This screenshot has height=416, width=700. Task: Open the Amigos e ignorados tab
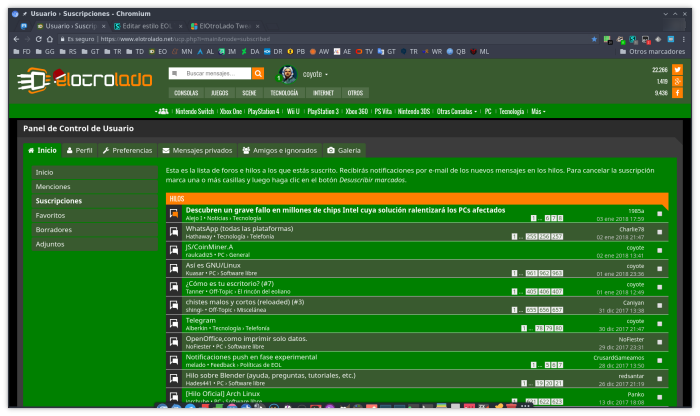click(x=280, y=150)
